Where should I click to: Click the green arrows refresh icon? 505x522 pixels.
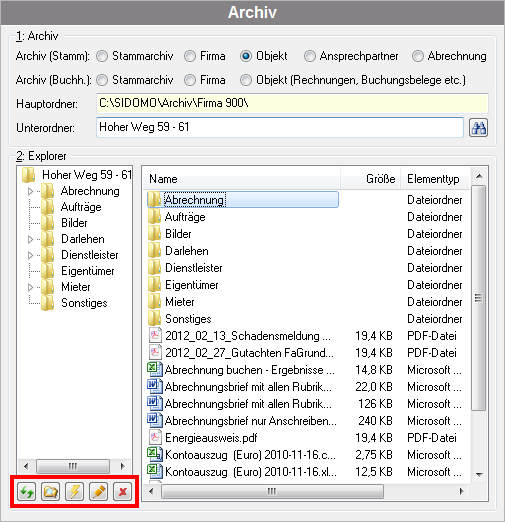(27, 491)
